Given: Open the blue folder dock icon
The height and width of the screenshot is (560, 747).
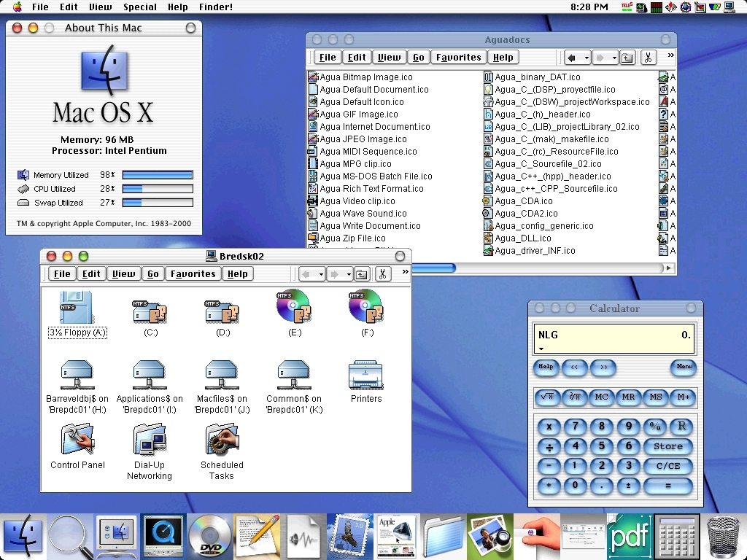Looking at the screenshot, I should click(x=443, y=537).
